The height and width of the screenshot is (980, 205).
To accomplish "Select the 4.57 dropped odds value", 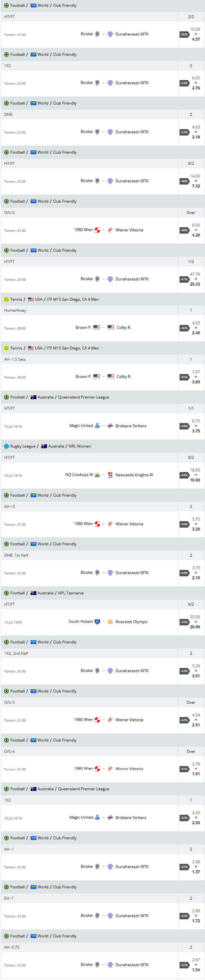I will pyautogui.click(x=196, y=39).
